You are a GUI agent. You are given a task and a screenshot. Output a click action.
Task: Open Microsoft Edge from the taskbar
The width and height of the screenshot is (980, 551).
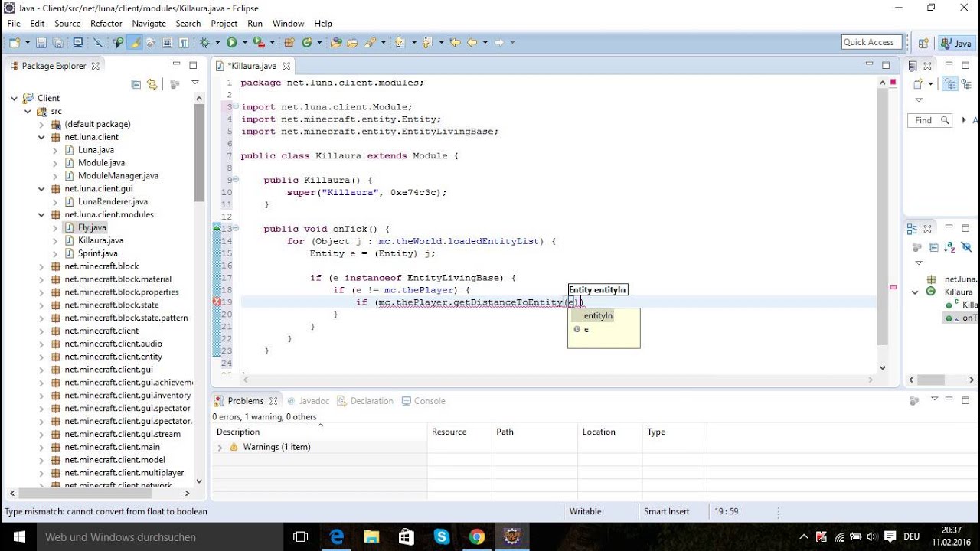(337, 536)
